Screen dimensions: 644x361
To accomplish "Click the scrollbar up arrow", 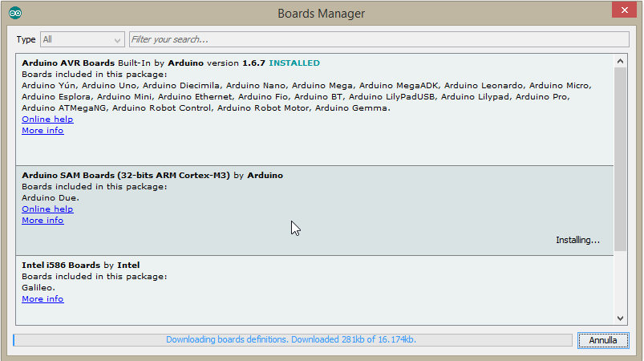I will click(x=620, y=61).
